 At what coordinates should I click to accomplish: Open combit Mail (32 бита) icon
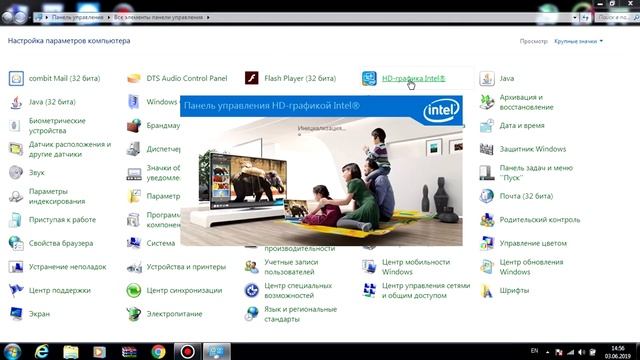click(16, 78)
